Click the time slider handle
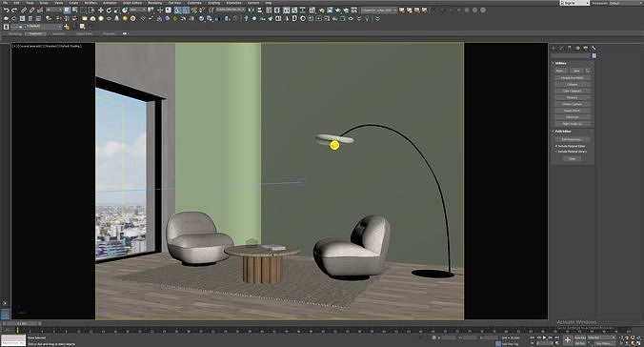 click(21, 323)
